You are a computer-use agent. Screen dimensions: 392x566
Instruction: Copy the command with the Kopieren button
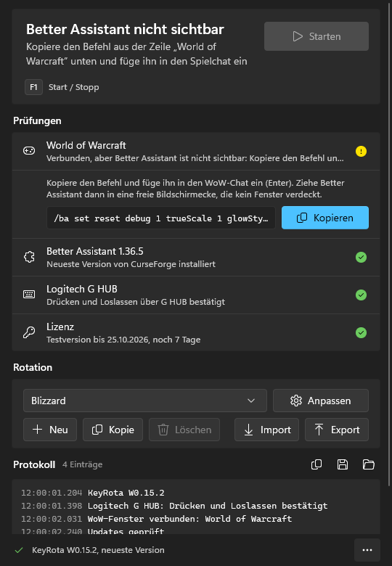(x=325, y=218)
